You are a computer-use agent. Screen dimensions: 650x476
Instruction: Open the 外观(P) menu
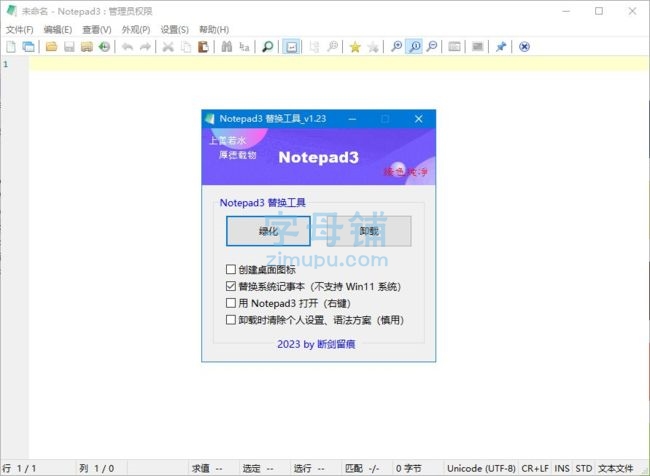(136, 29)
